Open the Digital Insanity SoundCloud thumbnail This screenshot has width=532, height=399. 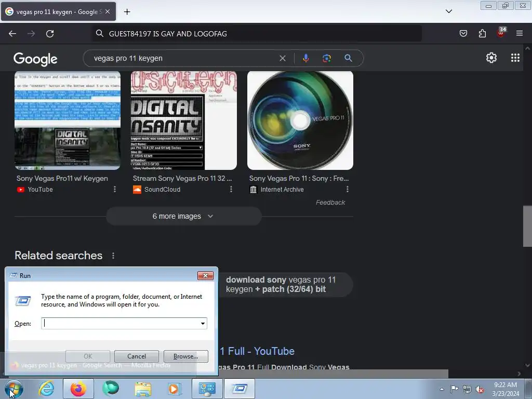point(184,121)
